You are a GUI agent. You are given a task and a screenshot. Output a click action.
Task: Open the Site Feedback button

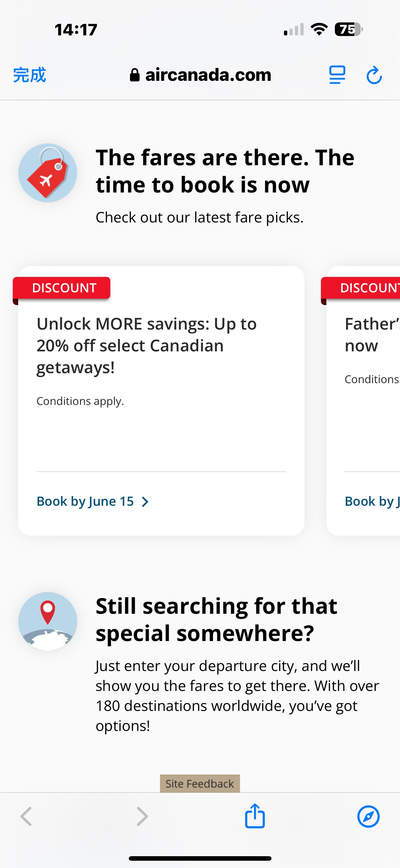[200, 783]
